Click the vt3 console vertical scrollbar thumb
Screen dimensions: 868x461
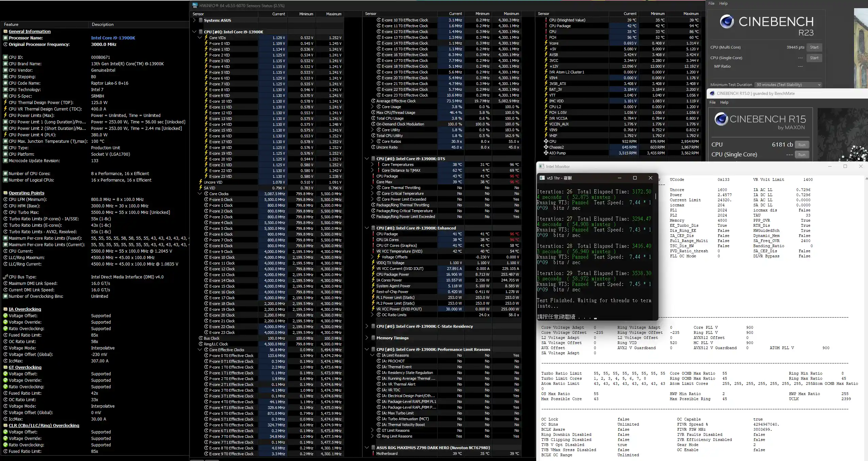655,197
